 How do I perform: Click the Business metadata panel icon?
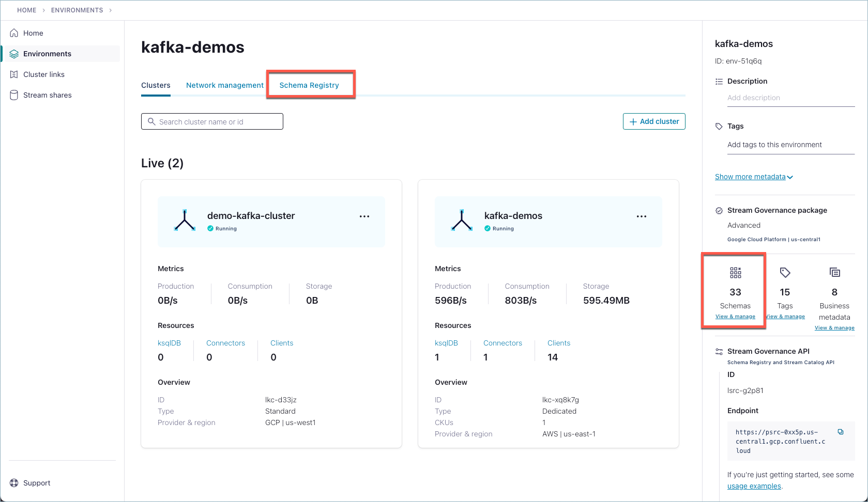(x=834, y=272)
